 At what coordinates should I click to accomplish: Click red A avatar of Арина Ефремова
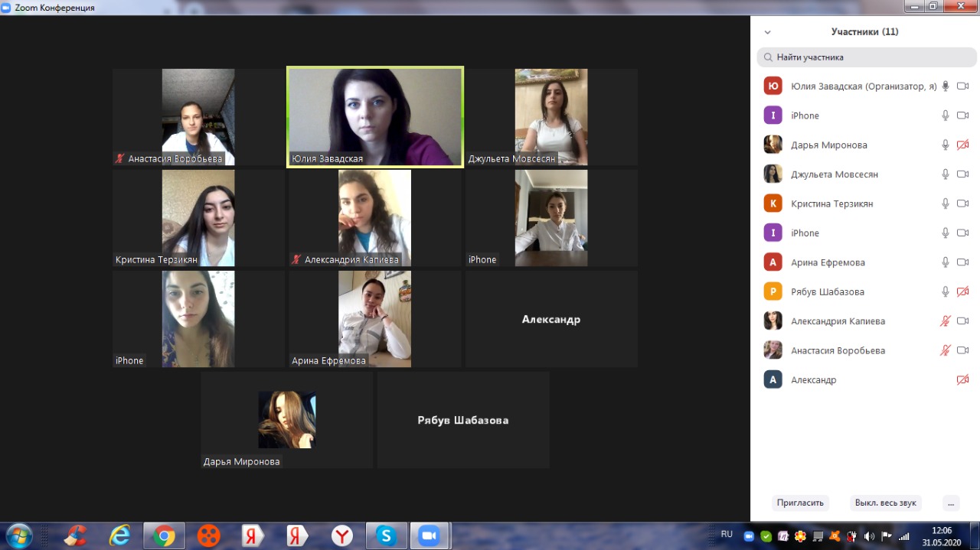pos(773,262)
